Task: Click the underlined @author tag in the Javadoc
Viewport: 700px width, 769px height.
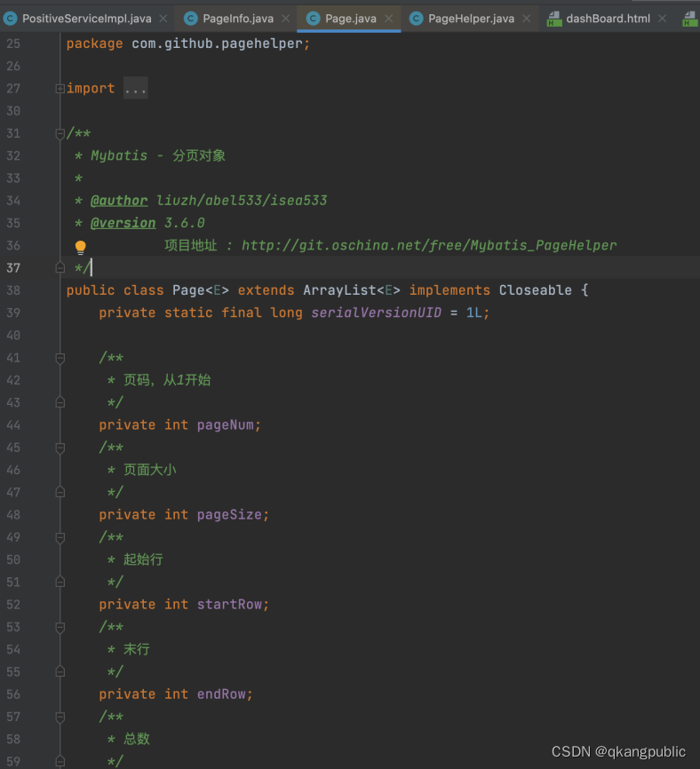Action: [x=119, y=200]
